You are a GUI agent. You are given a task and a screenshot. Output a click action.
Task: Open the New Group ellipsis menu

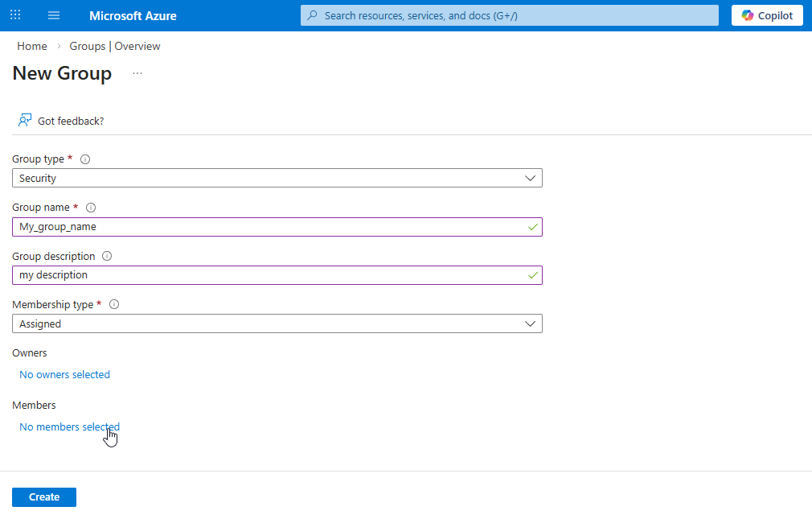point(137,73)
